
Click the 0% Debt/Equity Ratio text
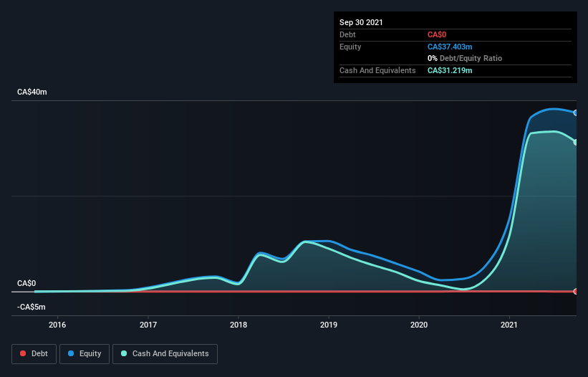pyautogui.click(x=465, y=58)
